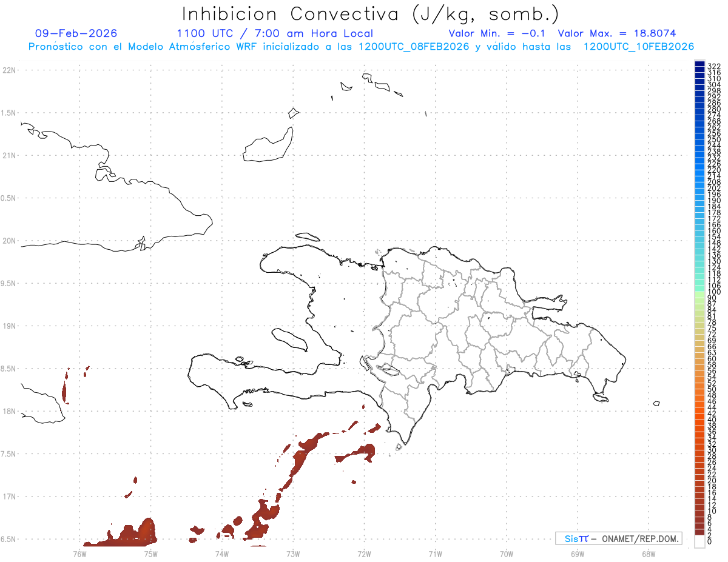728x562 pixels.
Task: Click the "17N" latitude label
Action: (9, 497)
